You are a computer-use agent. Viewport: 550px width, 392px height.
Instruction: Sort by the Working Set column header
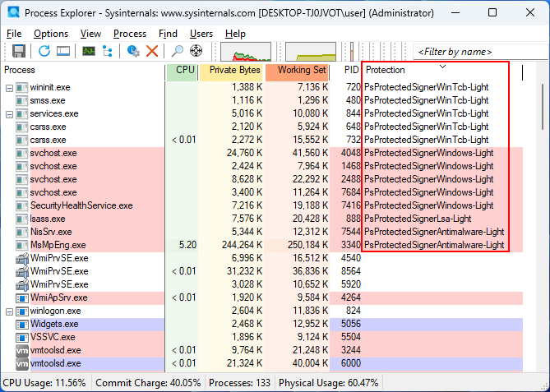point(301,70)
